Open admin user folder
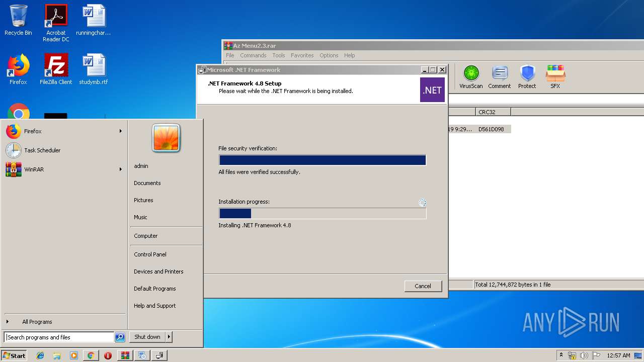 coord(141,166)
